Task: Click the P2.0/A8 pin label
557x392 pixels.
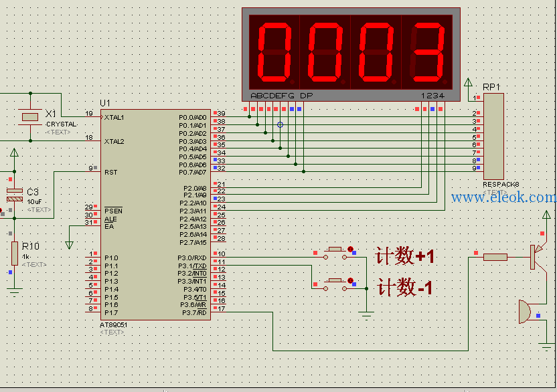Action: click(195, 188)
